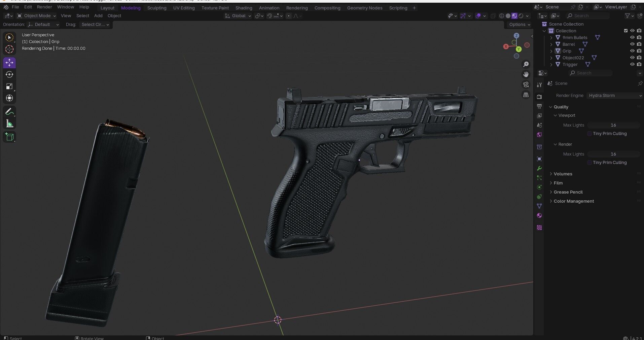Image resolution: width=644 pixels, height=340 pixels.
Task: Add a new collection in outliner
Action: [640, 16]
